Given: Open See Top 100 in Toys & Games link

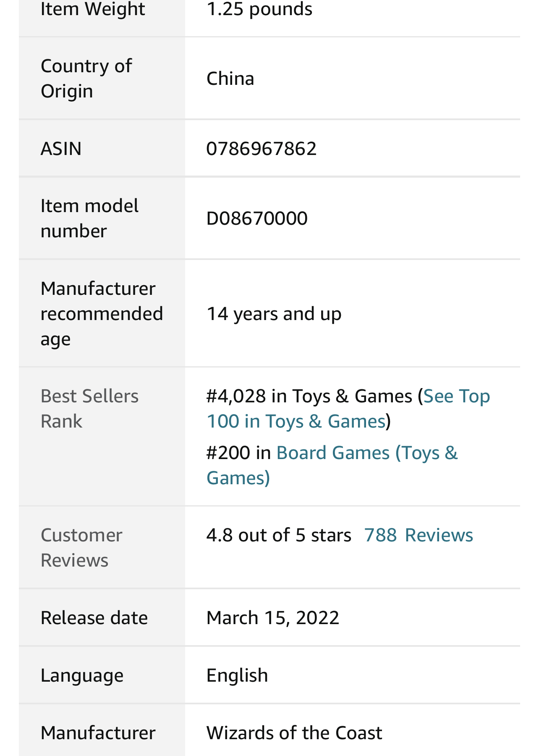Looking at the screenshot, I should click(x=348, y=409).
